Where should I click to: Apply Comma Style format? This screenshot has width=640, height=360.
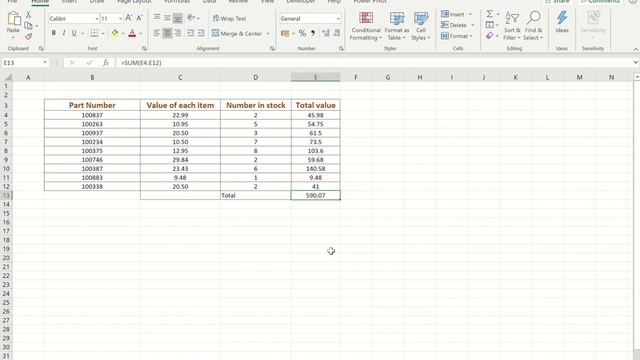313,33
